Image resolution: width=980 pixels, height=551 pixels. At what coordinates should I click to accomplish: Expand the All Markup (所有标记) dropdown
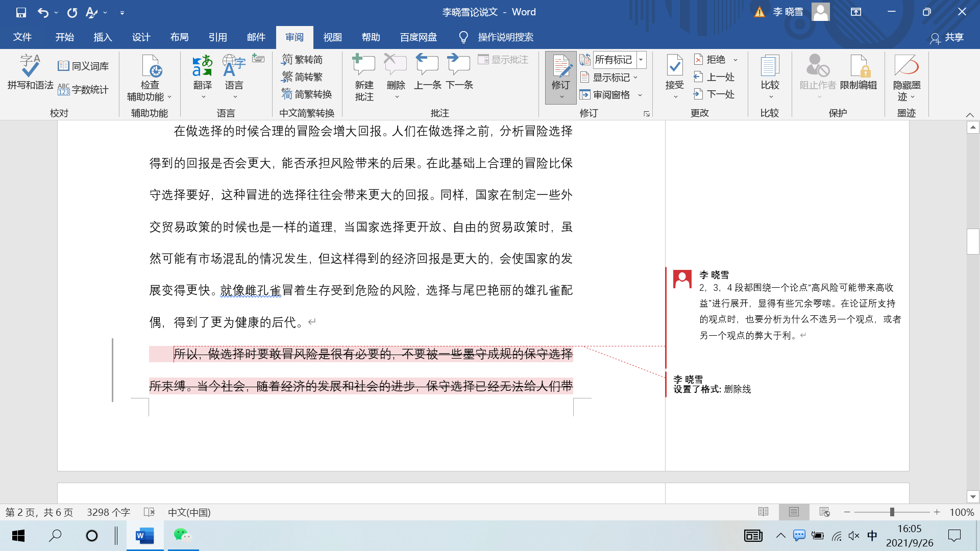641,60
